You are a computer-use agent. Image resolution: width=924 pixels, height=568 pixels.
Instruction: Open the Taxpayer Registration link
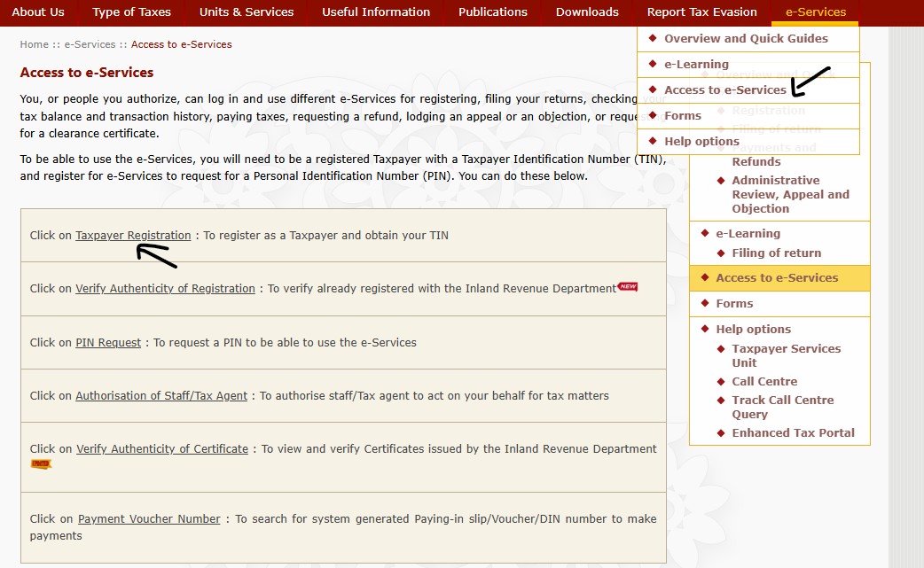click(133, 236)
